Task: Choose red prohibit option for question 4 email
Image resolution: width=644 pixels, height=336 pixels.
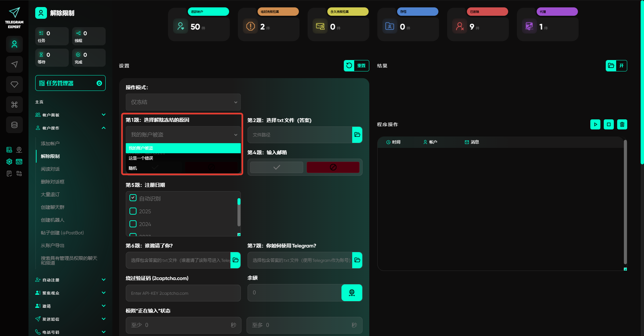Action: [333, 167]
